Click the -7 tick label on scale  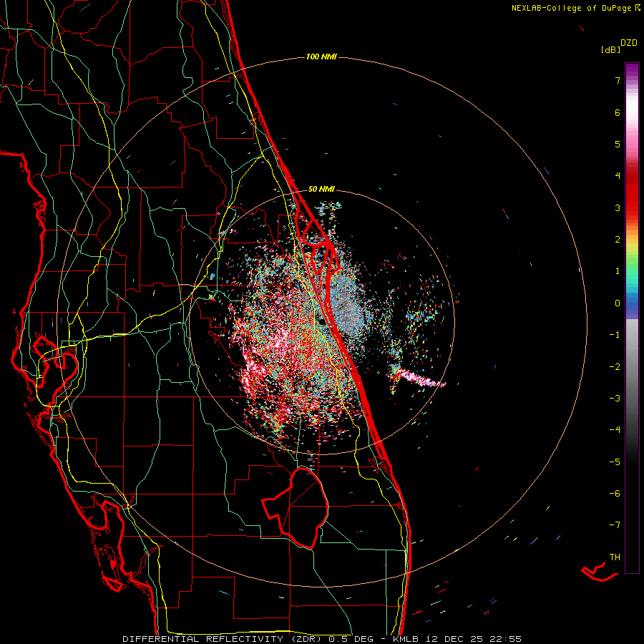pyautogui.click(x=615, y=525)
